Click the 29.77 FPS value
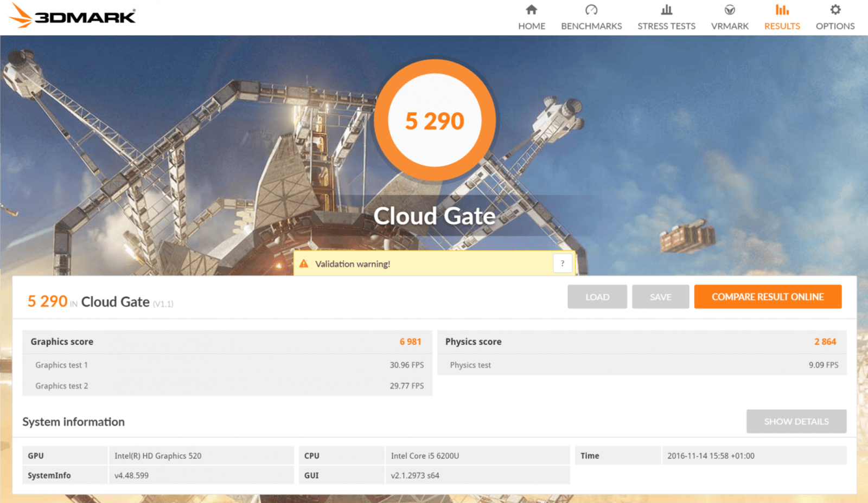Viewport: 868px width, 503px height. pyautogui.click(x=407, y=386)
